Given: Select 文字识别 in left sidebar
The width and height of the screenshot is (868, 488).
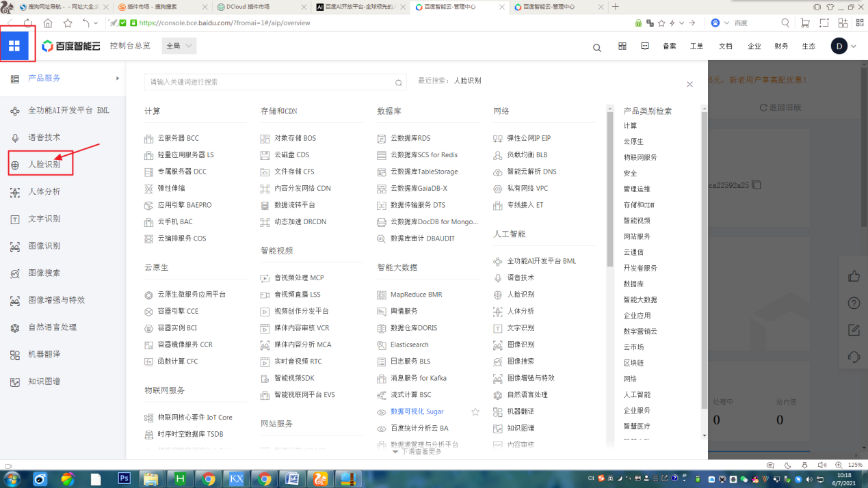Looking at the screenshot, I should pos(44,219).
